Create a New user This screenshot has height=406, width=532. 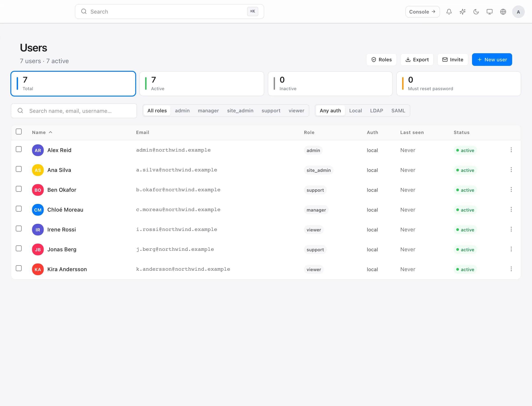click(492, 60)
